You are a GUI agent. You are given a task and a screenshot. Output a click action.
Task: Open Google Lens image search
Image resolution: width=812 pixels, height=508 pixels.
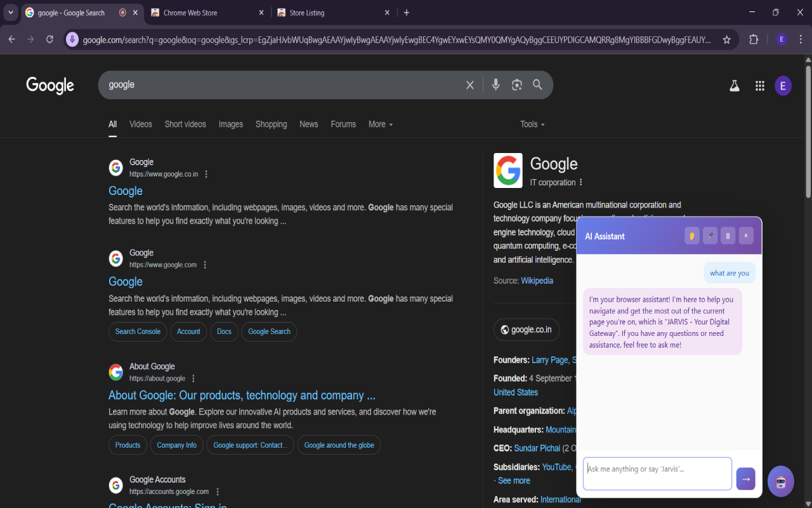pyautogui.click(x=517, y=84)
